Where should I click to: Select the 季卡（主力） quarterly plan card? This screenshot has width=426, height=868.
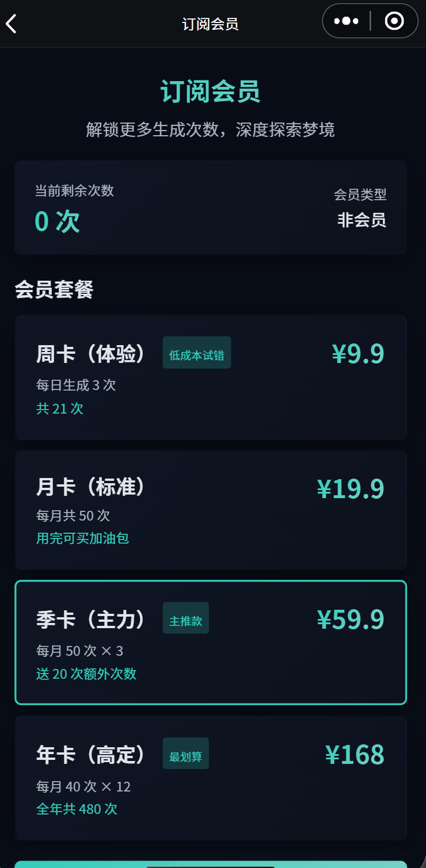(x=211, y=643)
